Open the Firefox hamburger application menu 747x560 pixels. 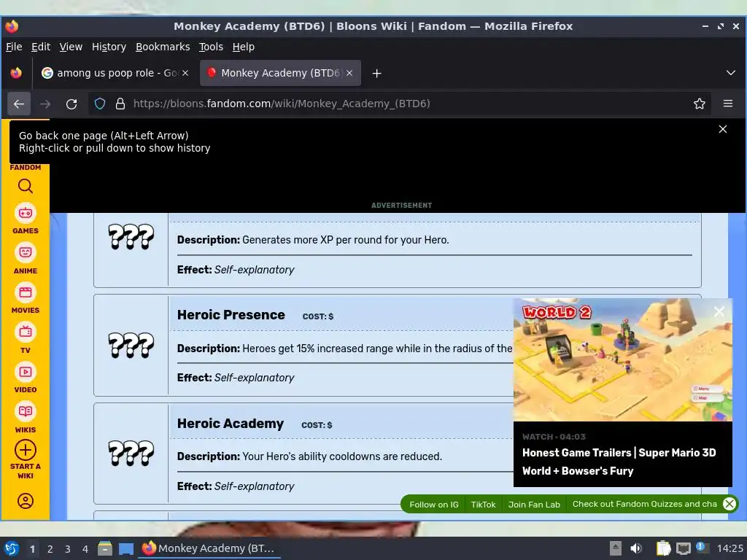[728, 104]
